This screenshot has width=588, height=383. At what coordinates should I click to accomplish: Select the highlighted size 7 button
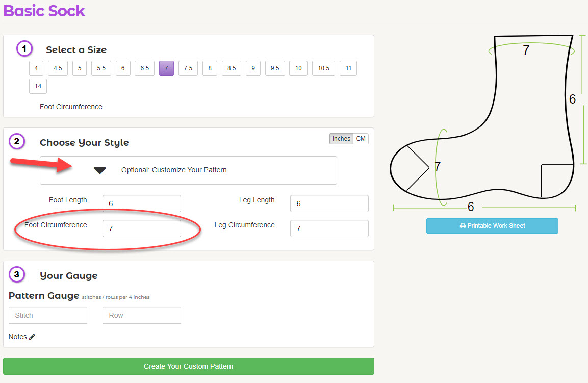(x=166, y=68)
